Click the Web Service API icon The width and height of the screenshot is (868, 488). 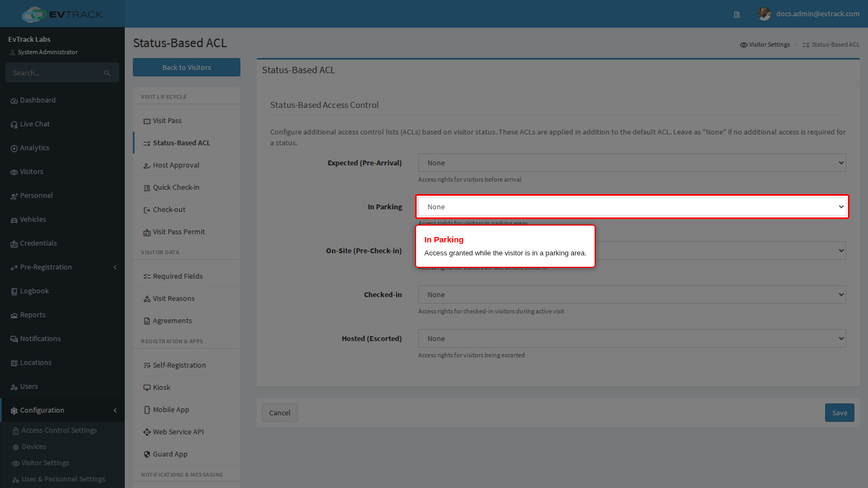click(x=147, y=432)
